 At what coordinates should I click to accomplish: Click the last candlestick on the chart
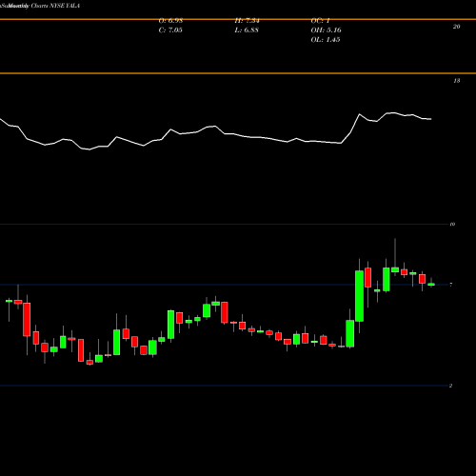click(431, 285)
